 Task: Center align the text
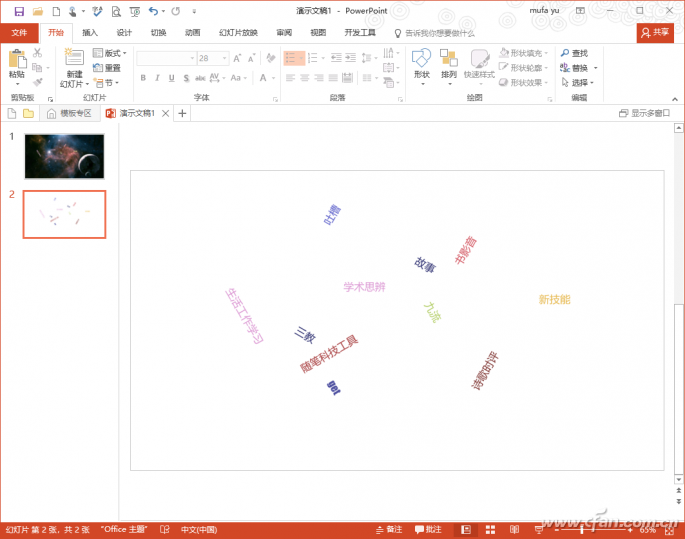pos(304,78)
